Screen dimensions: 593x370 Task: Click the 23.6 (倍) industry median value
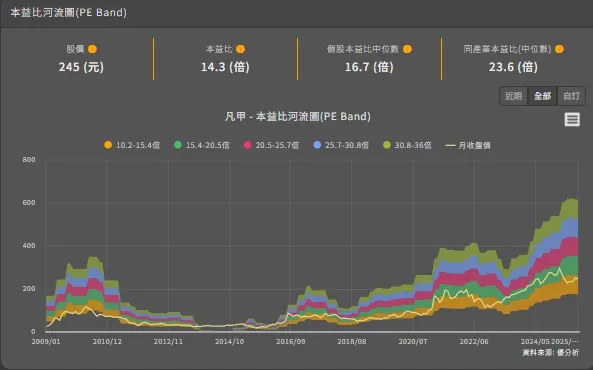[x=513, y=67]
